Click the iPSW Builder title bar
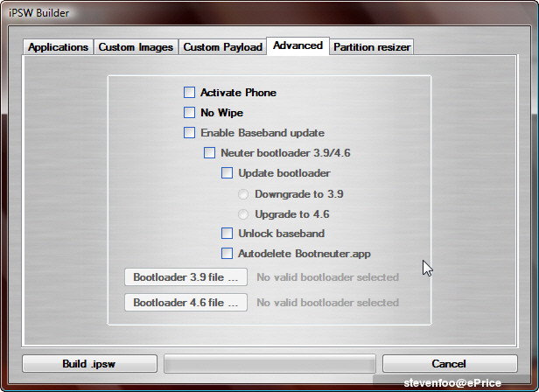This screenshot has width=539, height=392. click(269, 13)
